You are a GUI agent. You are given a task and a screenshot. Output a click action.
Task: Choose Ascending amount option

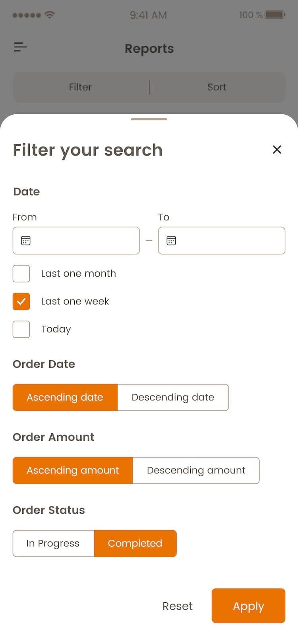(73, 470)
